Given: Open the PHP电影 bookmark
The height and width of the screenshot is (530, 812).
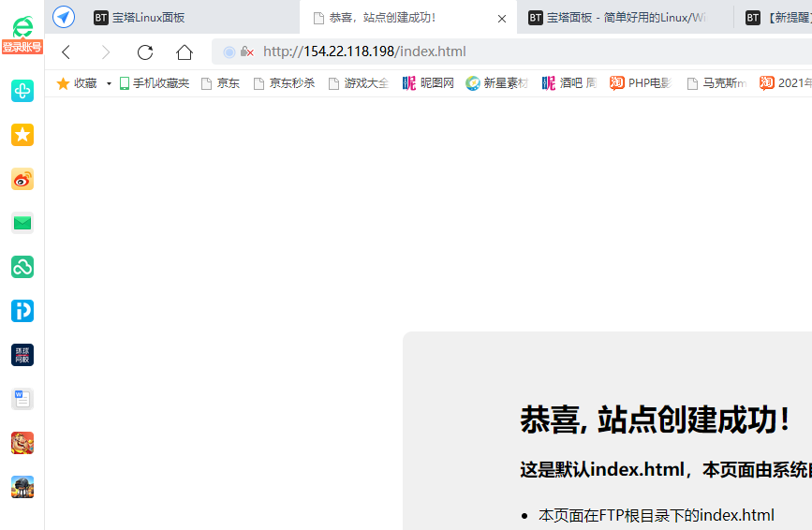Looking at the screenshot, I should point(642,83).
